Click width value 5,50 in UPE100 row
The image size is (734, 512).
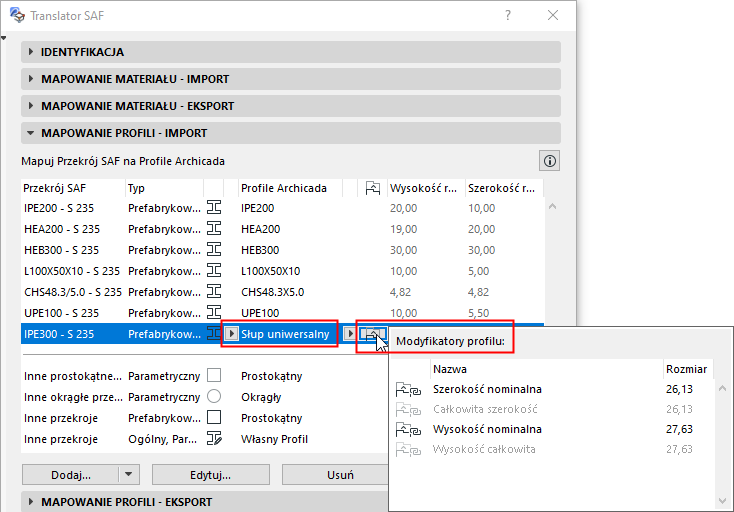pyautogui.click(x=478, y=313)
